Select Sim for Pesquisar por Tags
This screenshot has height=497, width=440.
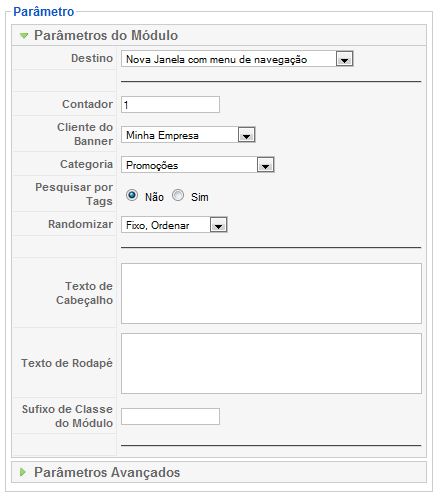coord(178,195)
